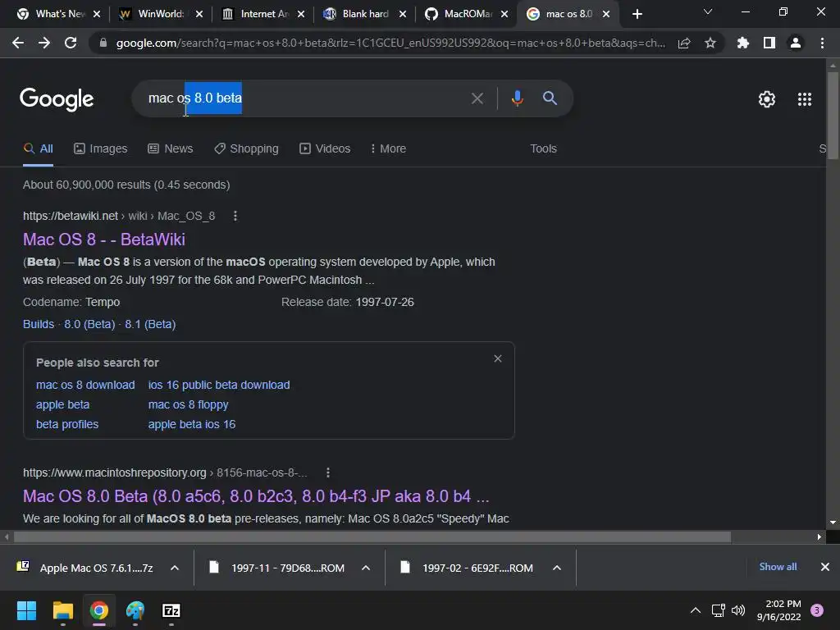Screen dimensions: 840x630
Task: Open the More search filters menu
Action: coord(388,149)
